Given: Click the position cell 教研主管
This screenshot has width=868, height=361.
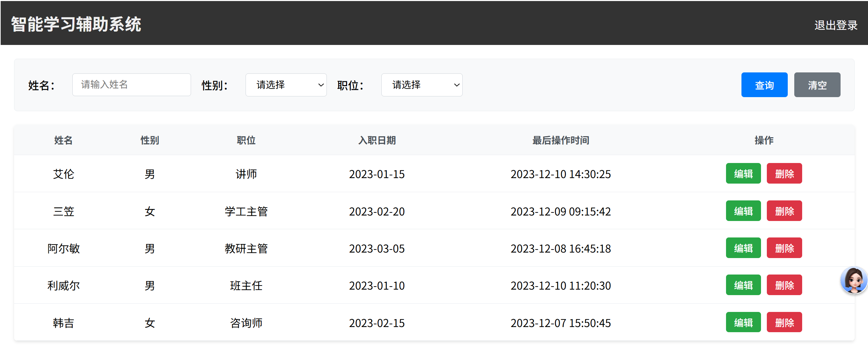Looking at the screenshot, I should point(246,248).
